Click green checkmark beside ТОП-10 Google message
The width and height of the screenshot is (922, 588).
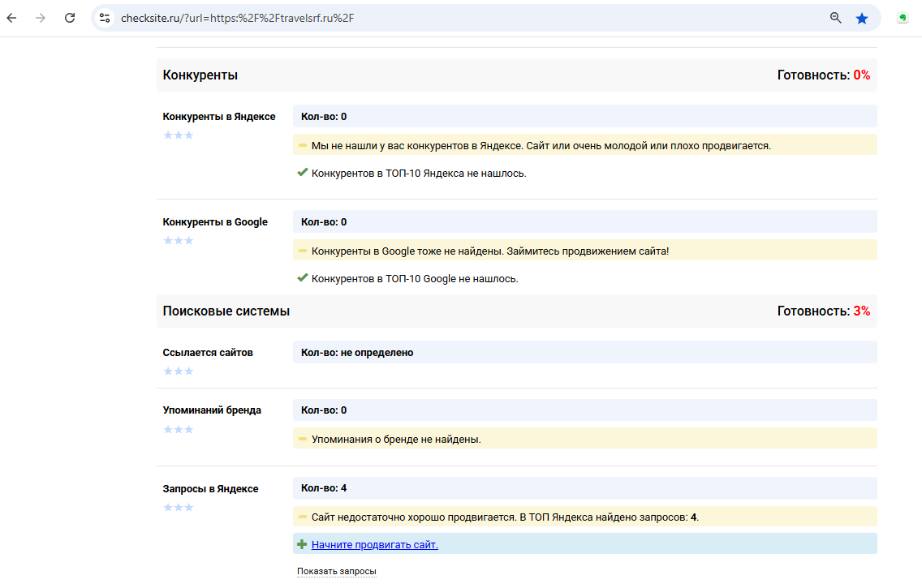(302, 278)
